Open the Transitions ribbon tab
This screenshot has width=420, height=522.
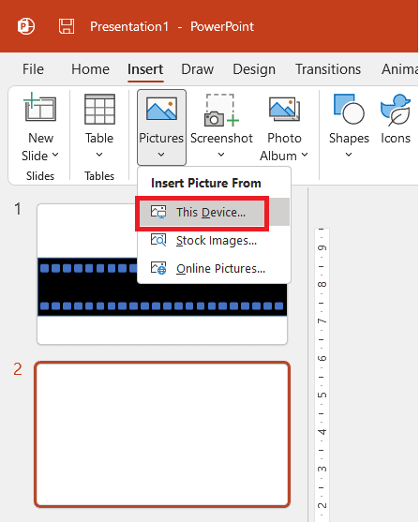tap(328, 69)
